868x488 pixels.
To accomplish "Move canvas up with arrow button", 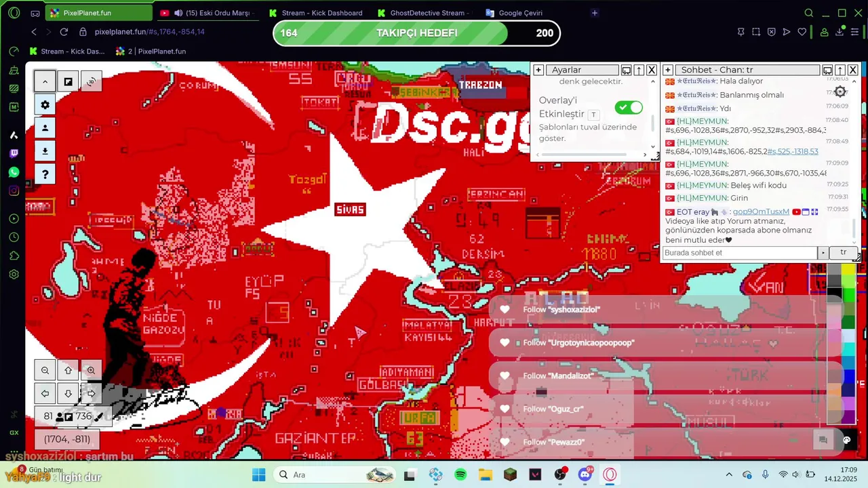I will tap(68, 371).
